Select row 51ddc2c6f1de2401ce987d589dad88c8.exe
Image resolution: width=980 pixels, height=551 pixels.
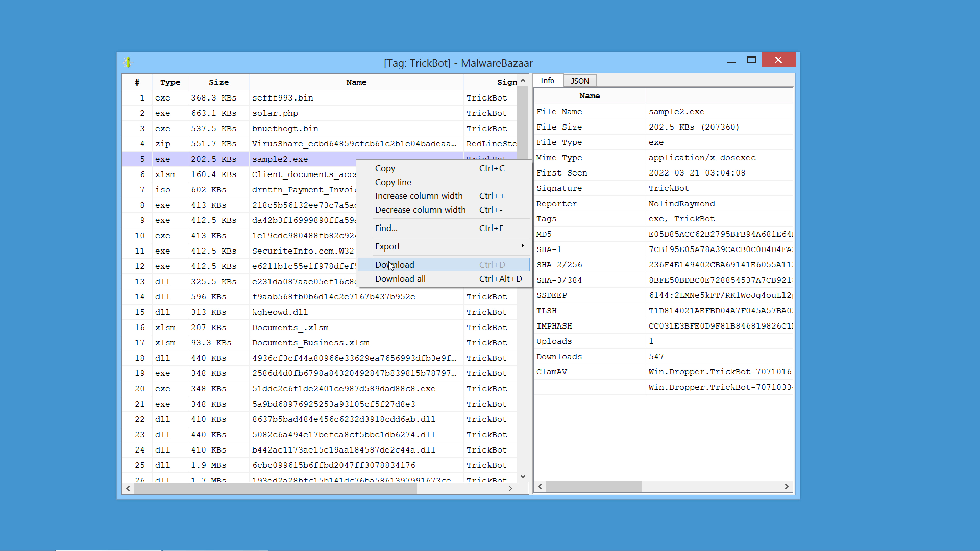[x=320, y=389]
